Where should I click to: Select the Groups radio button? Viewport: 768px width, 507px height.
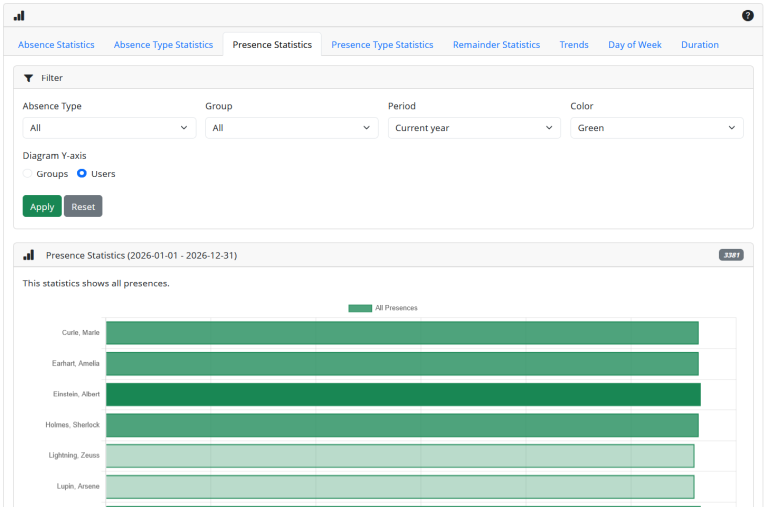pyautogui.click(x=28, y=174)
